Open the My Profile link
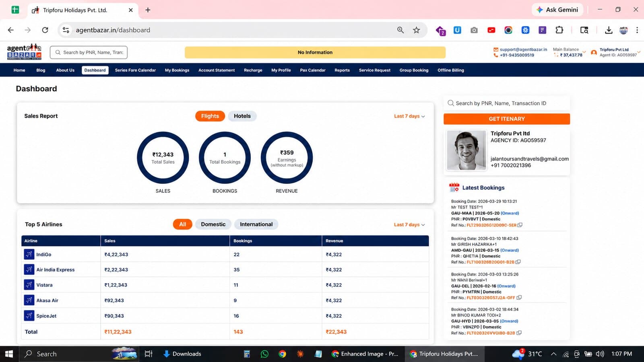 pos(281,70)
